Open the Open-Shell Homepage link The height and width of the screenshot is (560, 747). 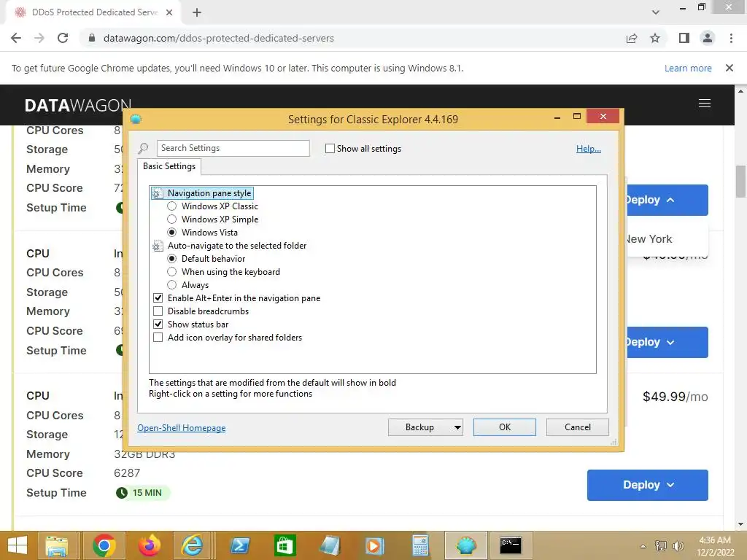pyautogui.click(x=182, y=427)
